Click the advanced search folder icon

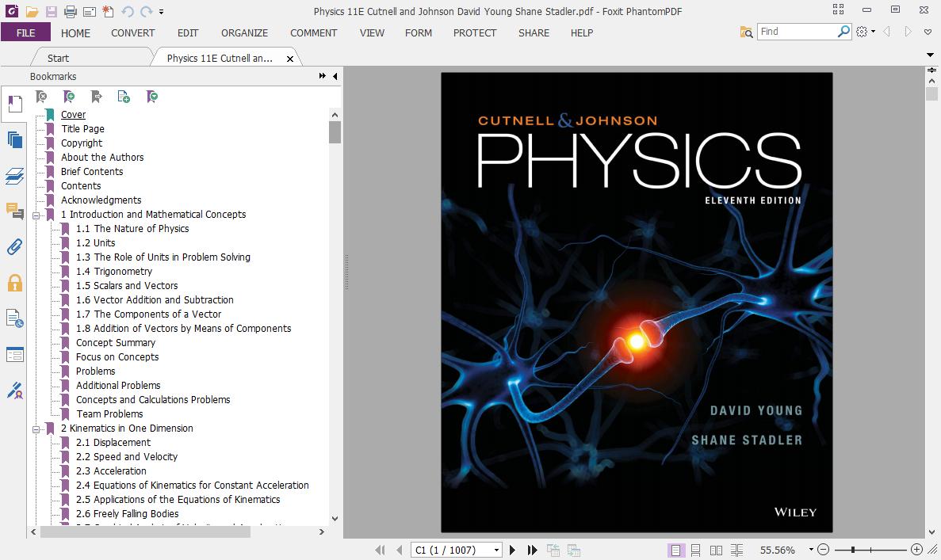click(746, 32)
